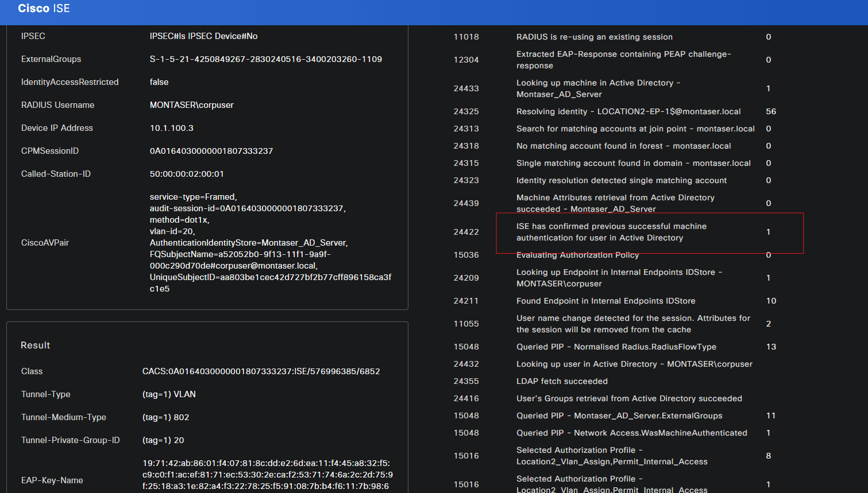Click step code 12304
This screenshot has width=868, height=493.
[466, 60]
